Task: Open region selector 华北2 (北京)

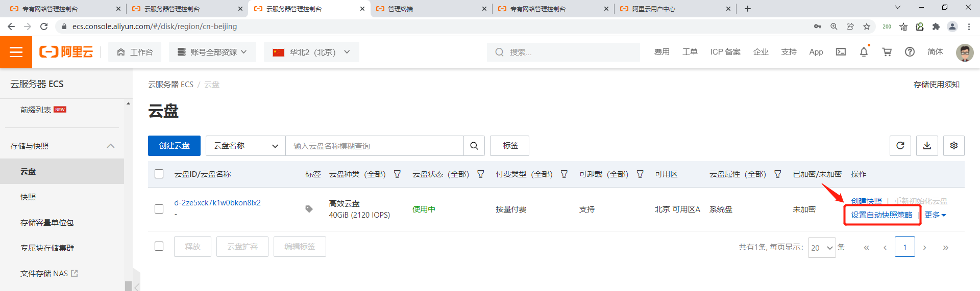Action: coord(311,52)
